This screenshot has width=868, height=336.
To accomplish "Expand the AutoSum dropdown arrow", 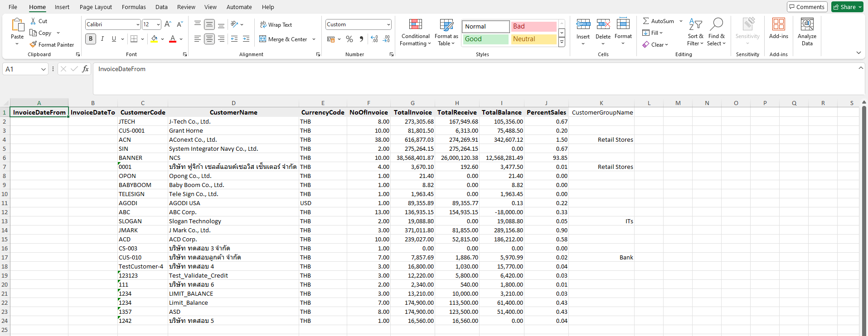I will [x=681, y=21].
